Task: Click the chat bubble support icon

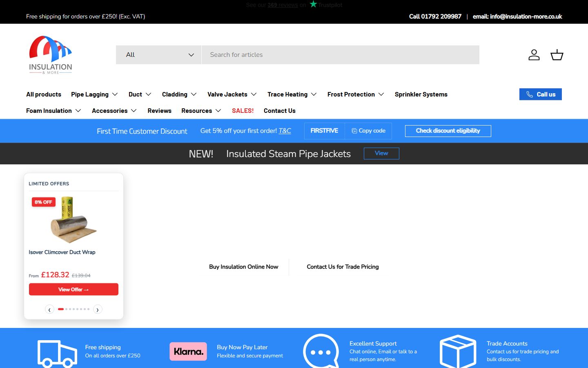Action: click(x=321, y=351)
